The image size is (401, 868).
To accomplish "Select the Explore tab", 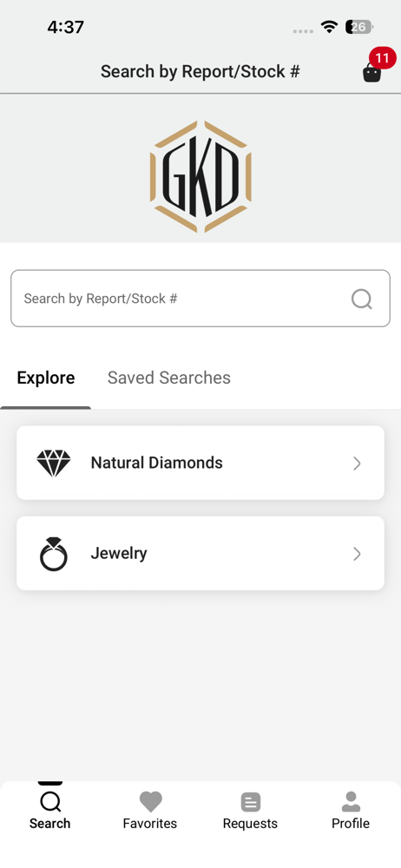I will (x=46, y=378).
